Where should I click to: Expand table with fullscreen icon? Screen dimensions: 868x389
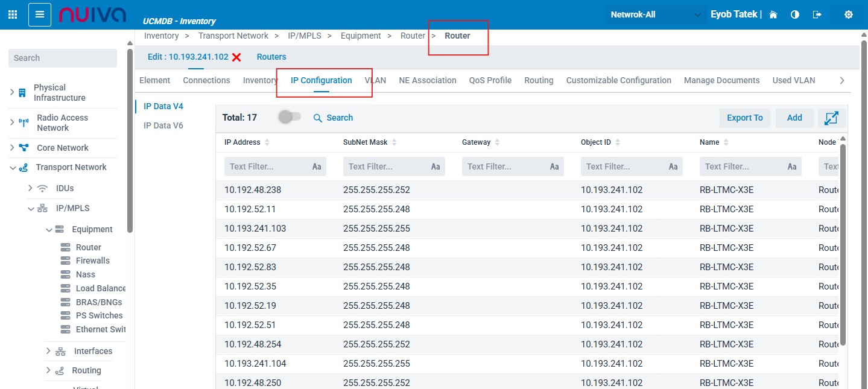click(831, 118)
